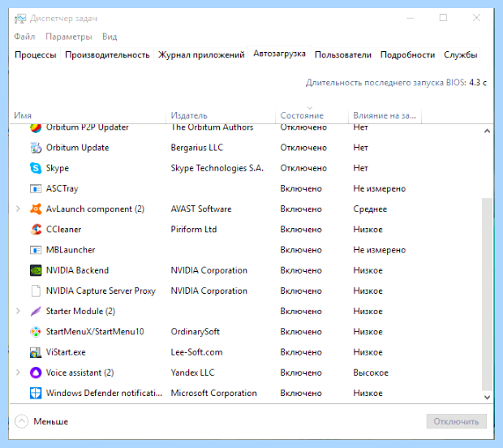Select the Windows Defender notificati... row name

[x=105, y=393]
